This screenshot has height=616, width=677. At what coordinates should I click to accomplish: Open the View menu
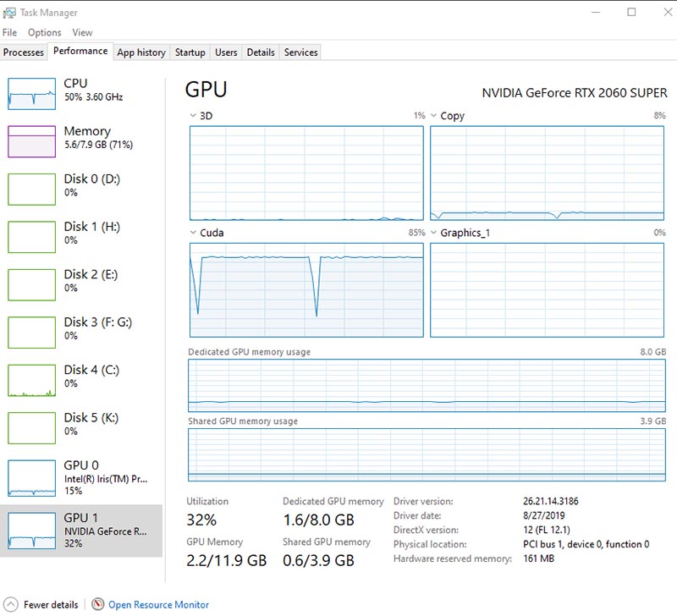tap(82, 32)
